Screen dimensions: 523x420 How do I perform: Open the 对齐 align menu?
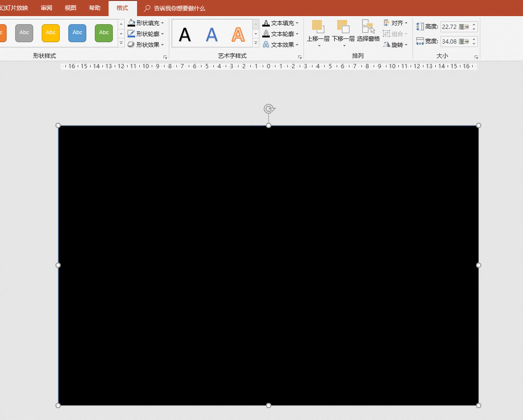point(395,23)
